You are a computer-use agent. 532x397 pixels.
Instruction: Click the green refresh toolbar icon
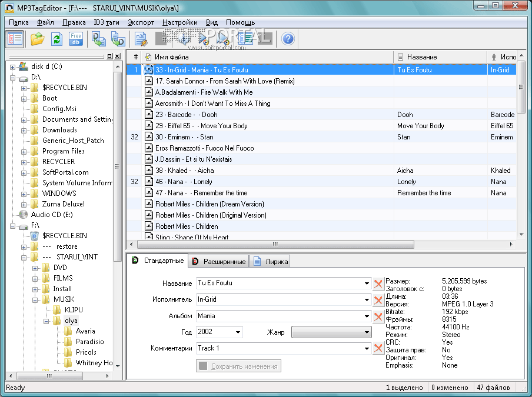point(56,39)
